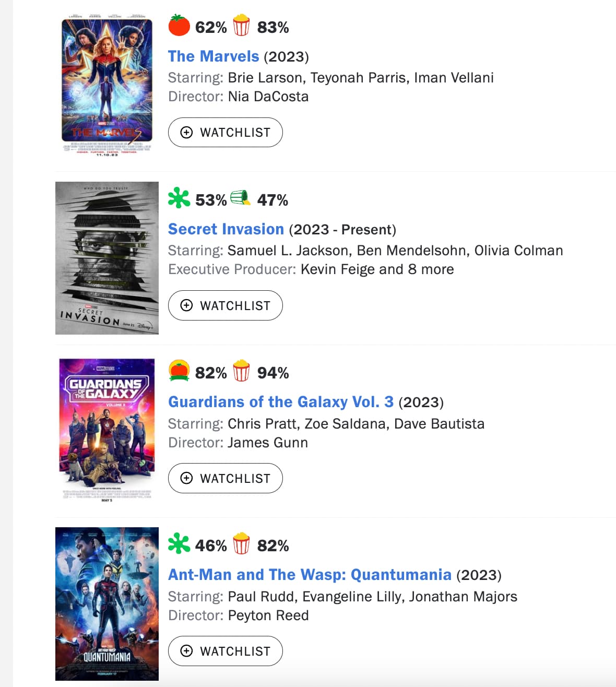
Task: Open The Marvels title link
Action: tap(214, 56)
